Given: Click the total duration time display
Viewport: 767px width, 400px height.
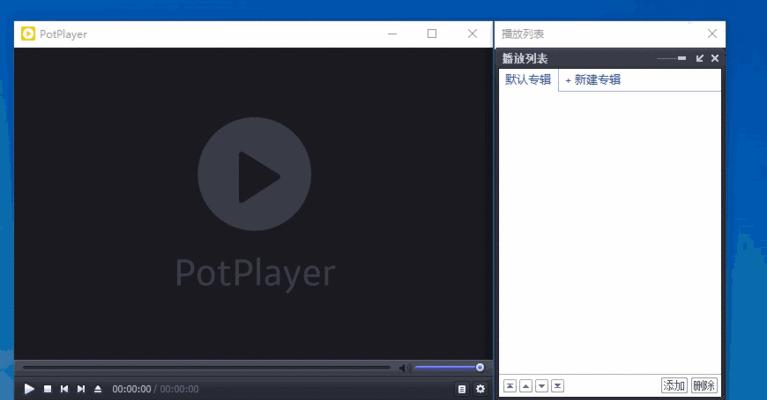Looking at the screenshot, I should (179, 389).
